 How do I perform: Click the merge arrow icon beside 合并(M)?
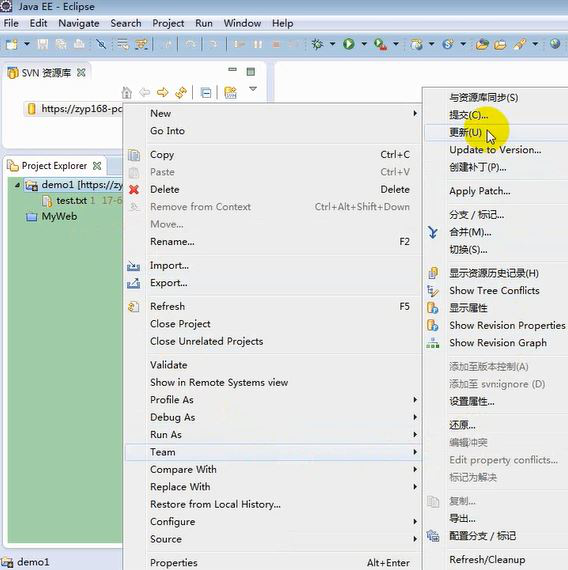[x=433, y=232]
